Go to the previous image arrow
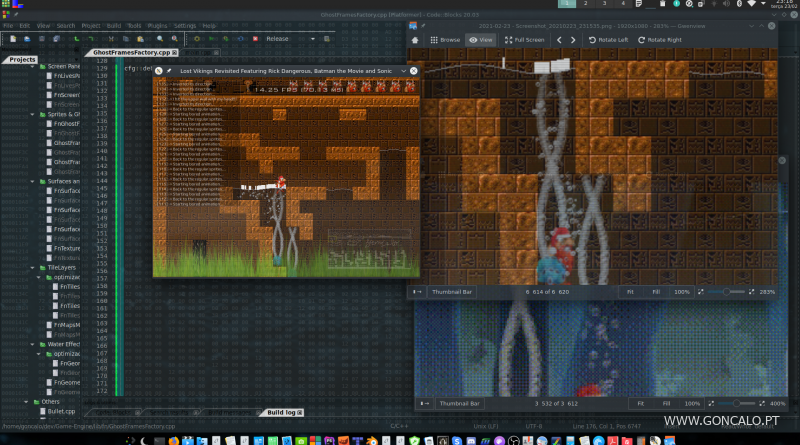Screen dimensions: 800x445 tap(560, 39)
